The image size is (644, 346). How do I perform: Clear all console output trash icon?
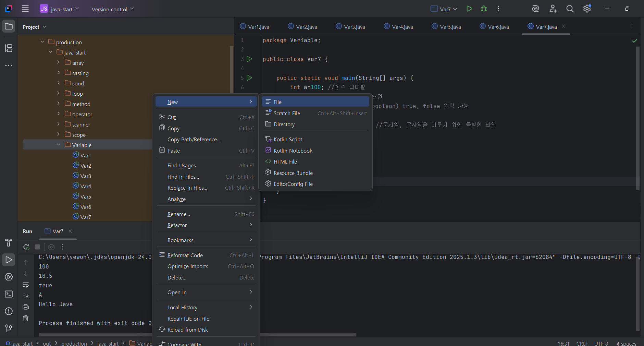[x=26, y=318]
